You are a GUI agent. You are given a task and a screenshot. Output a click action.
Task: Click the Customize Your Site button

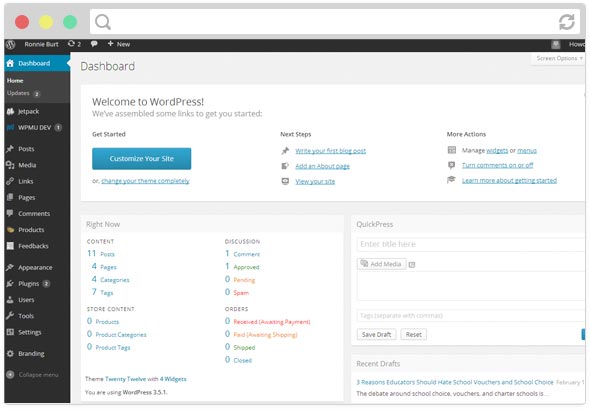point(141,159)
